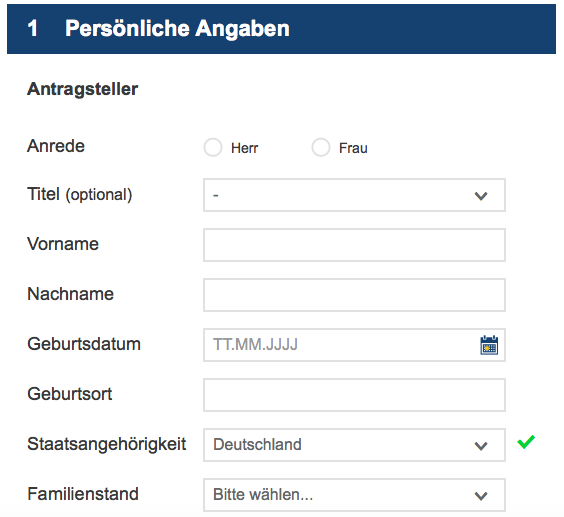Open the Titel dropdown
Image resolution: width=564 pixels, height=517 pixels.
pyautogui.click(x=354, y=195)
